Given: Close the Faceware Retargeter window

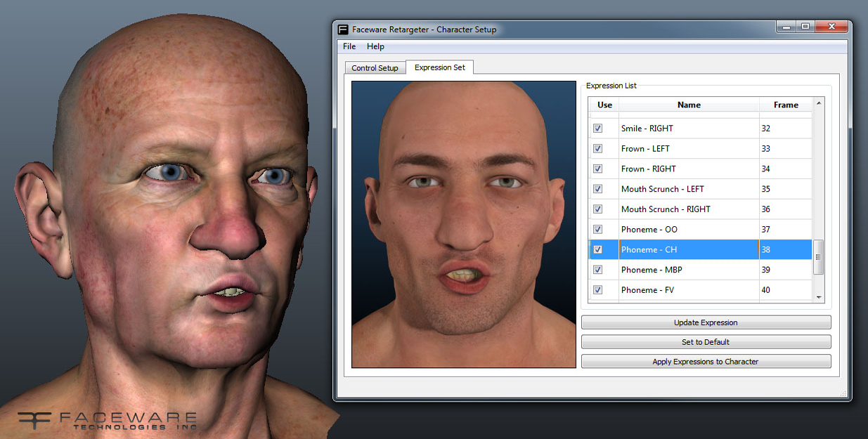Looking at the screenshot, I should point(830,27).
